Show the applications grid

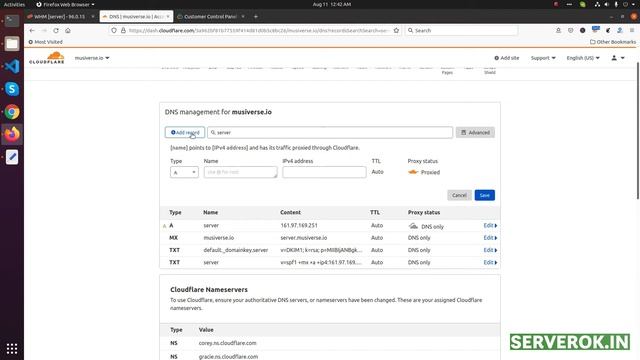[12, 348]
